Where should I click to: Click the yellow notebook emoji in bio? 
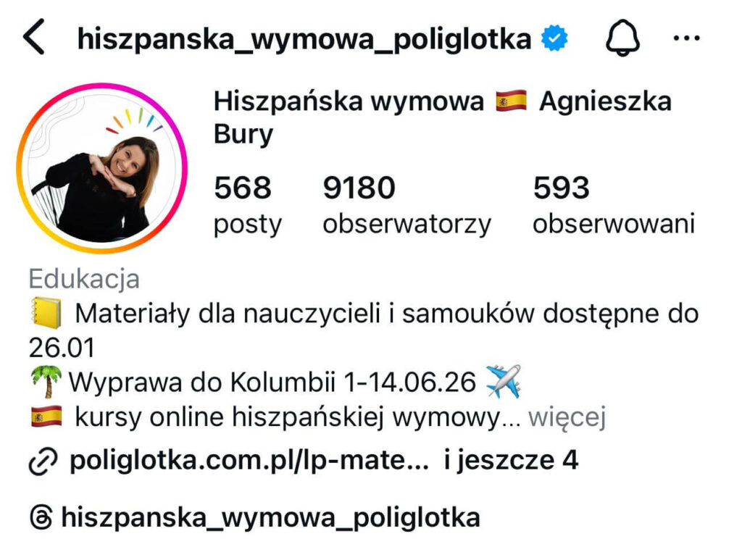46,313
